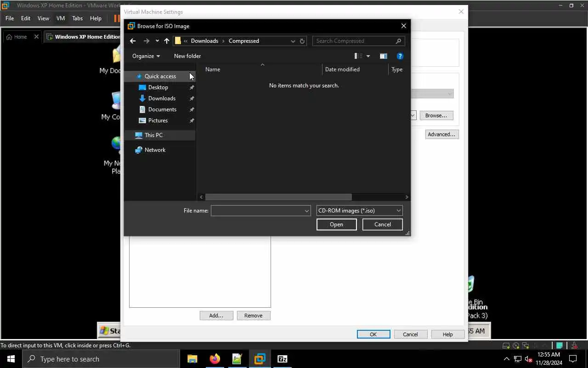Screen dimensions: 588x368
Task: Open Downloads in the navigation pane
Action: [x=162, y=98]
